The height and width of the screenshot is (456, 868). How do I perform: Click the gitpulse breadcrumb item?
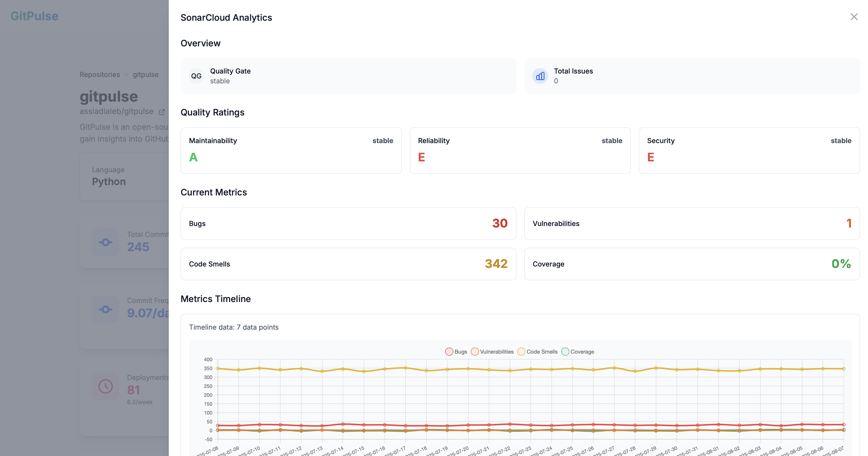[x=146, y=75]
